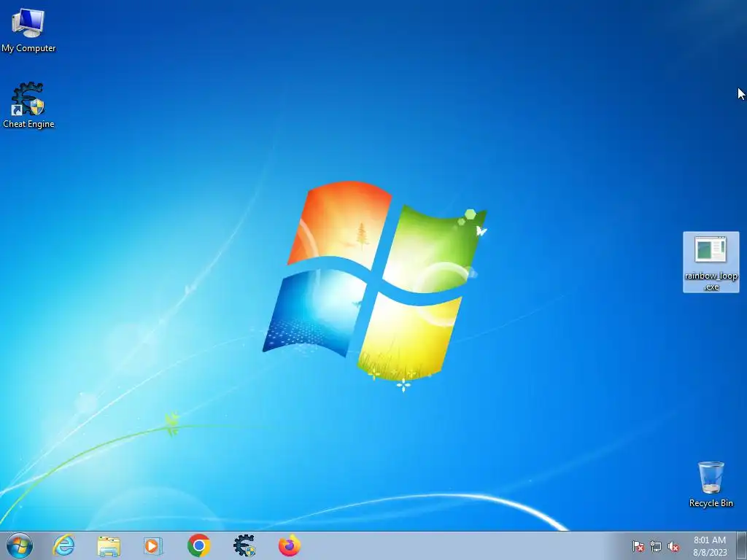Open the Windows Start menu
This screenshot has width=747, height=560.
click(x=20, y=545)
